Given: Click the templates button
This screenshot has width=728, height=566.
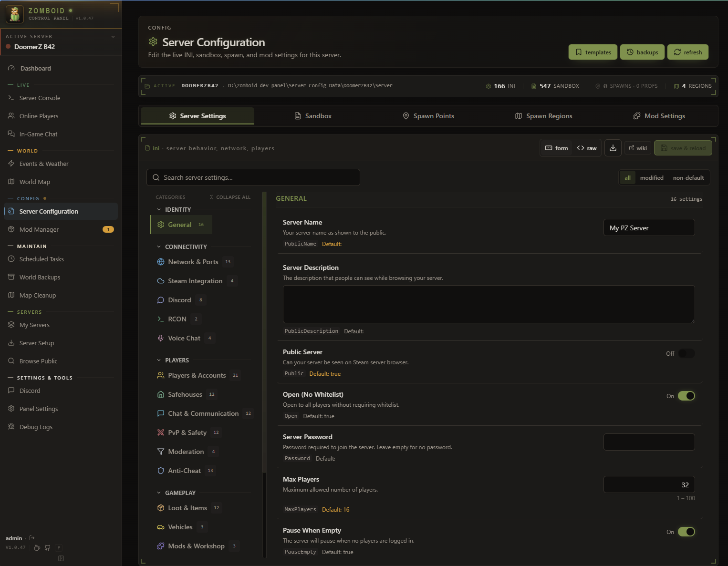Looking at the screenshot, I should (593, 52).
